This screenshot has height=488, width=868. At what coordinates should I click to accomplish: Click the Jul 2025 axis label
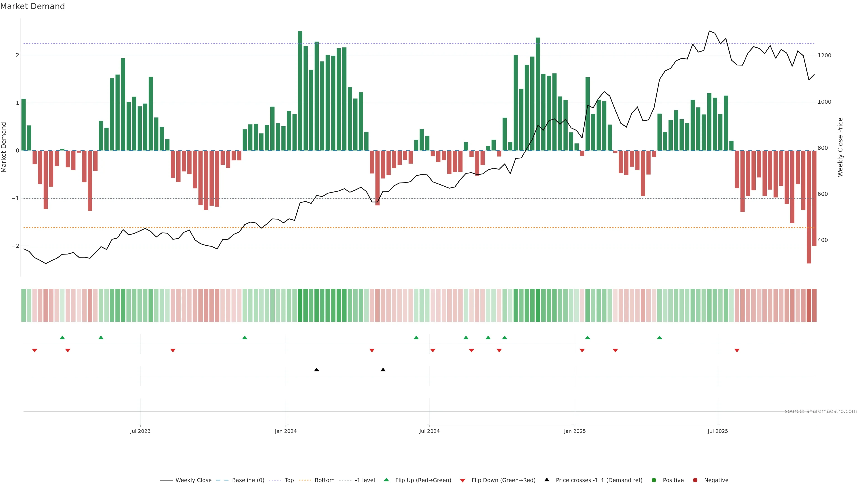[718, 432]
